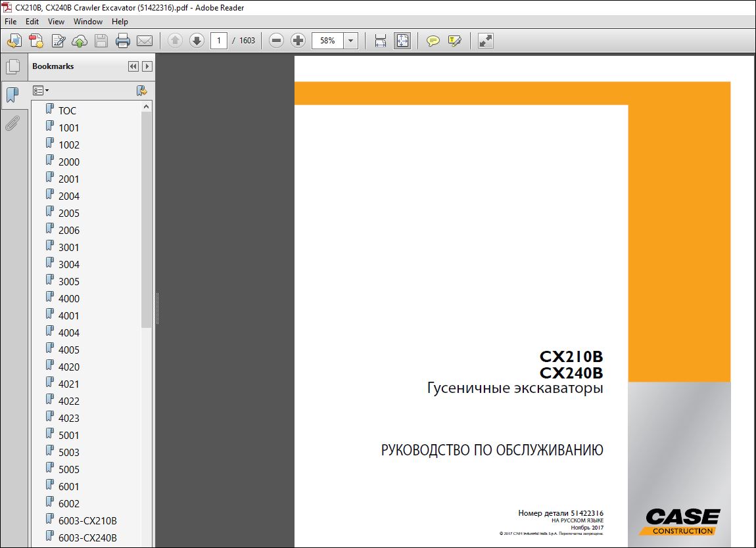The image size is (756, 548).
Task: Click the page number input field
Action: click(x=219, y=41)
